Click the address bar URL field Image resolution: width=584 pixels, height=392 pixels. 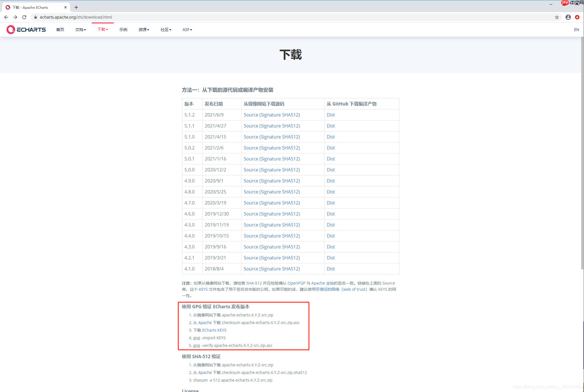coord(294,17)
